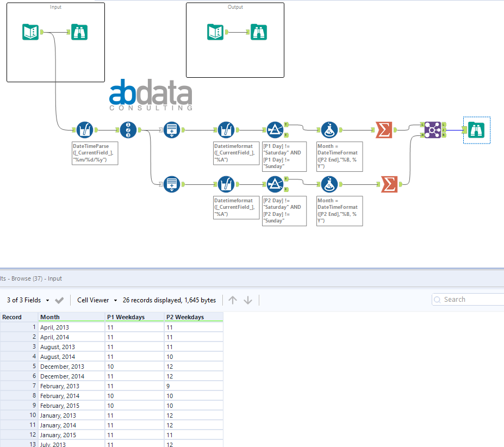The width and height of the screenshot is (504, 447).
Task: Sort by the Month column header
Action: 71,317
